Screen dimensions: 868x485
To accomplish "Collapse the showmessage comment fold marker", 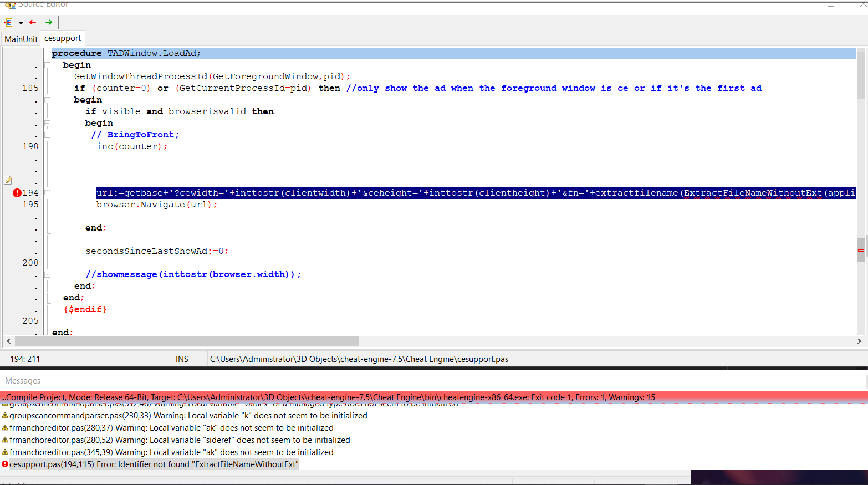I will (x=48, y=274).
